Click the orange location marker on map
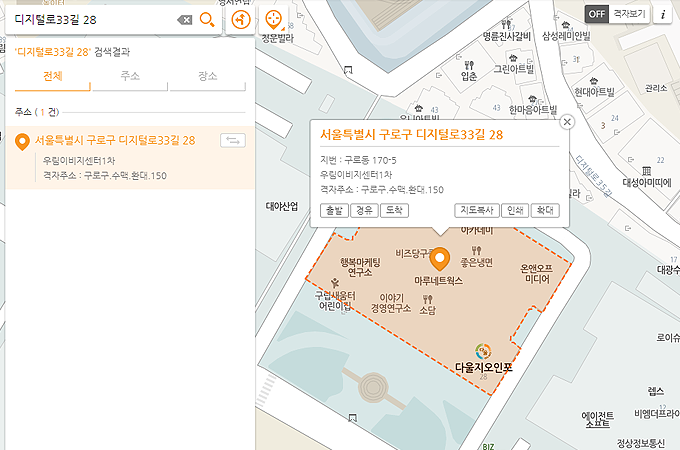This screenshot has height=450, width=680. [440, 259]
